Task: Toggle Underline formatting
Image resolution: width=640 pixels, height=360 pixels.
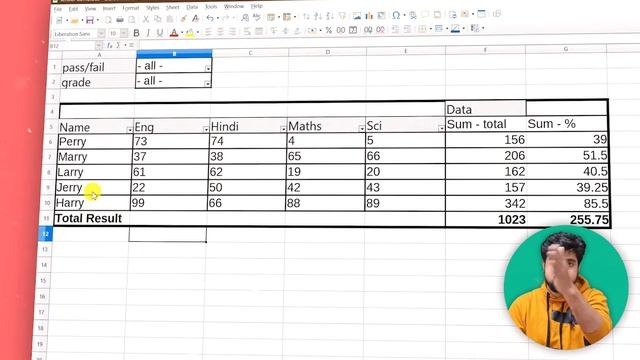Action: [x=160, y=33]
